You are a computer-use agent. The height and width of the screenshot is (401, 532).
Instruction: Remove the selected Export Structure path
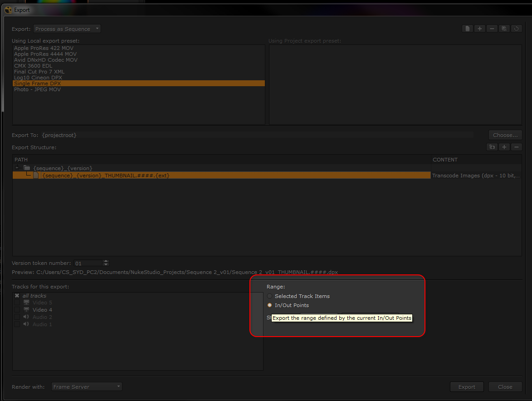coord(517,147)
